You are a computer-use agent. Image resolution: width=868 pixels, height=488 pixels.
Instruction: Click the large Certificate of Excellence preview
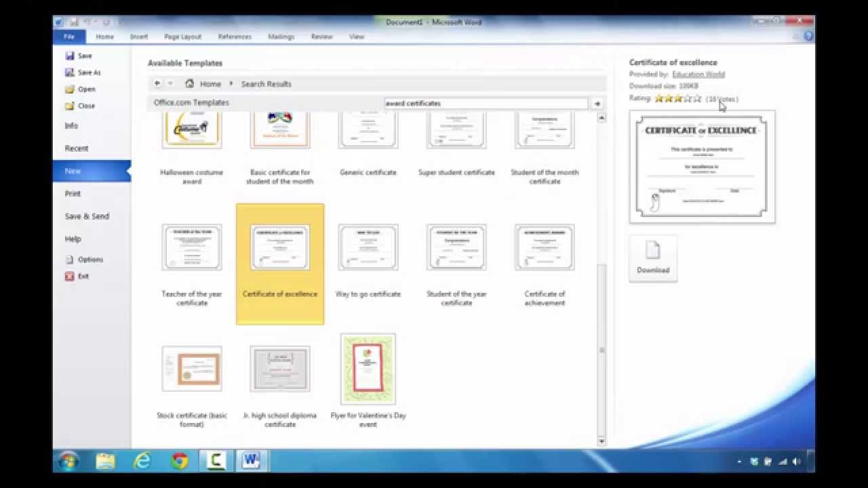pos(702,167)
